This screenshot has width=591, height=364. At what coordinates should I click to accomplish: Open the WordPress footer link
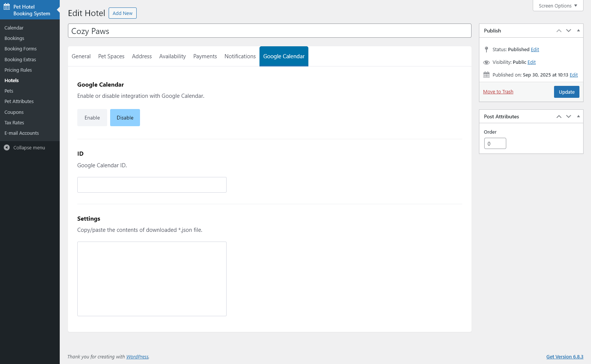[x=137, y=357]
